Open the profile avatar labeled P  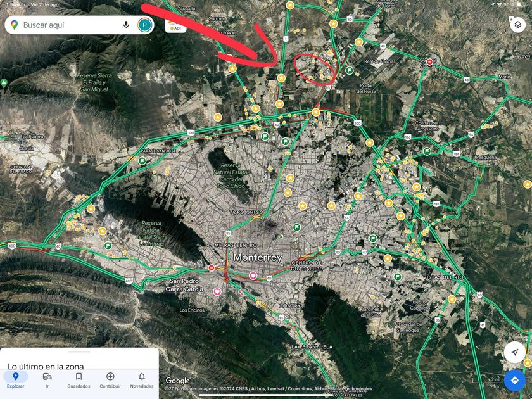(x=145, y=25)
